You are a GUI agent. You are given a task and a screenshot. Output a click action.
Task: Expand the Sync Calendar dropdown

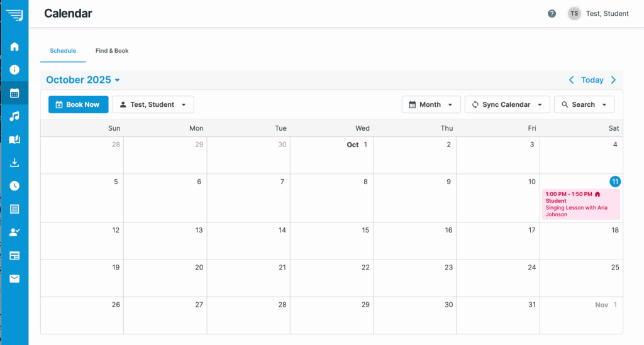507,104
